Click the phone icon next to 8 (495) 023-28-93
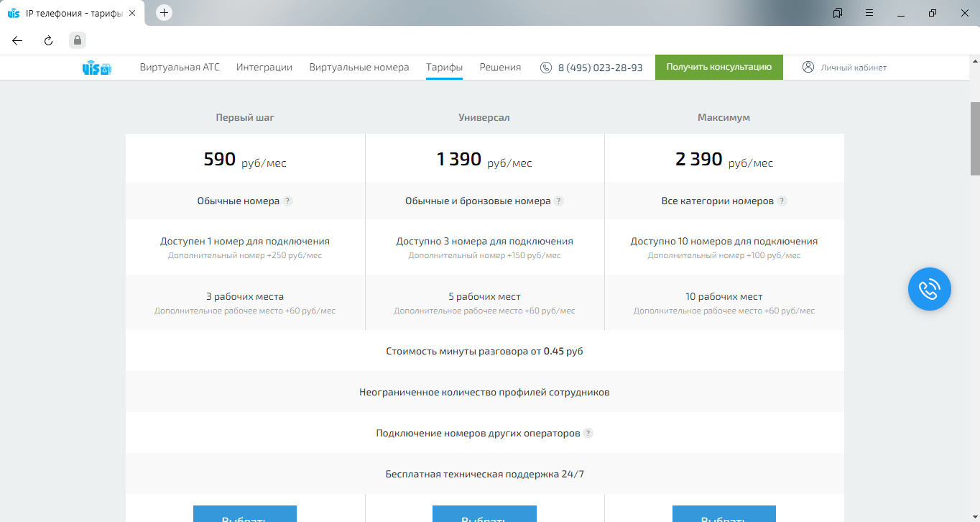Viewport: 980px width, 522px height. (x=546, y=68)
